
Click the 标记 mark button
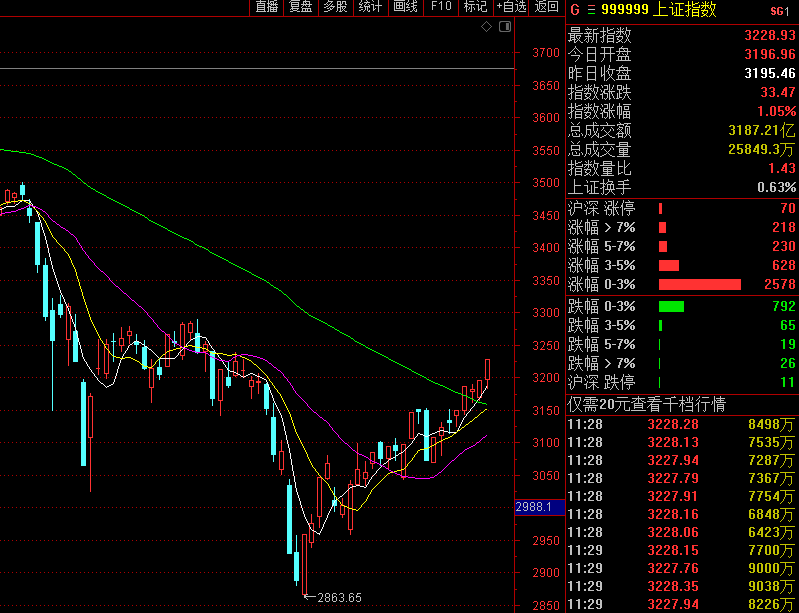click(x=475, y=7)
